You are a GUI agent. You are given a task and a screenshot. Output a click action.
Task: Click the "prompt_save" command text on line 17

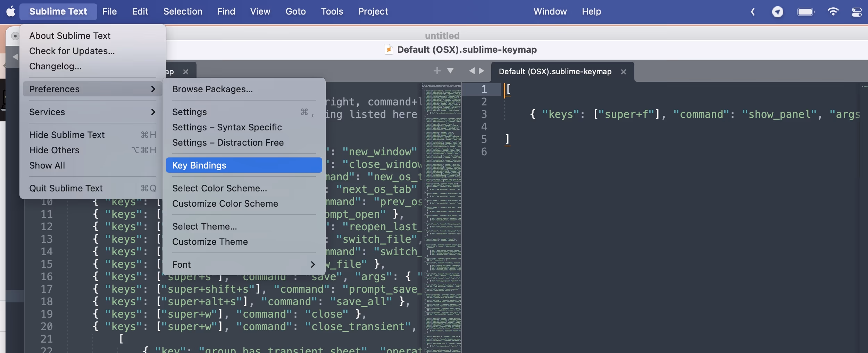(382, 289)
